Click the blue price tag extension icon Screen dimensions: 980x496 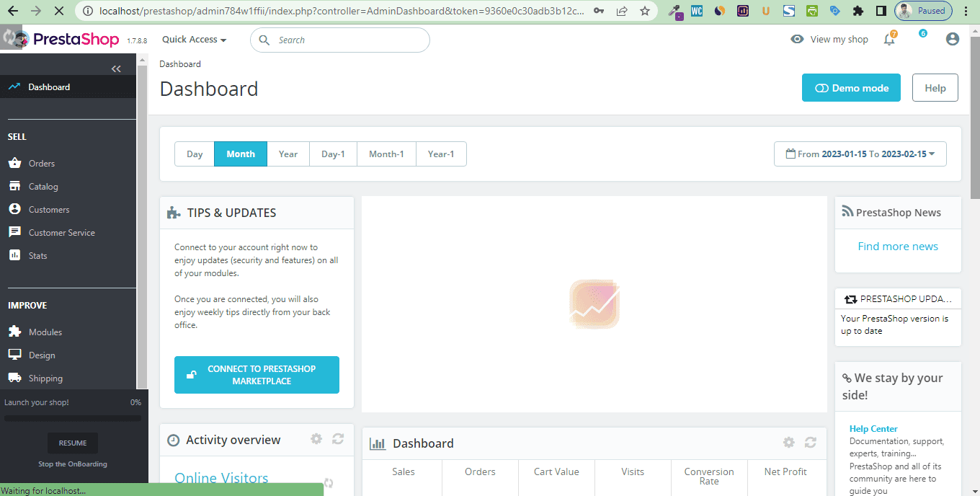835,12
